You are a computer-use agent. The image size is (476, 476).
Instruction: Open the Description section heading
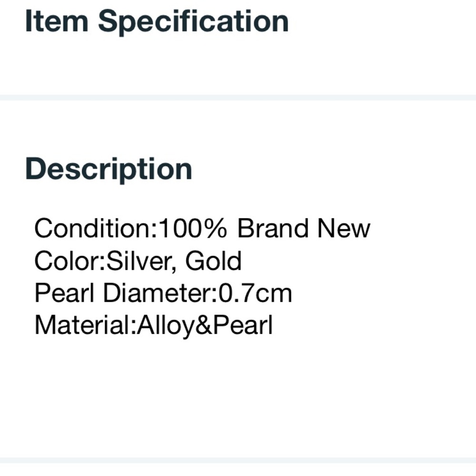pos(109,169)
